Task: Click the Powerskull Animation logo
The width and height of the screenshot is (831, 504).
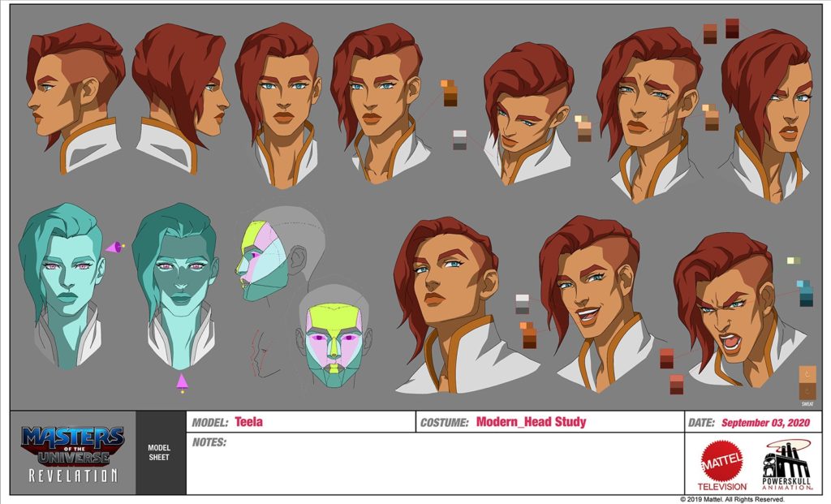Action: [x=784, y=465]
